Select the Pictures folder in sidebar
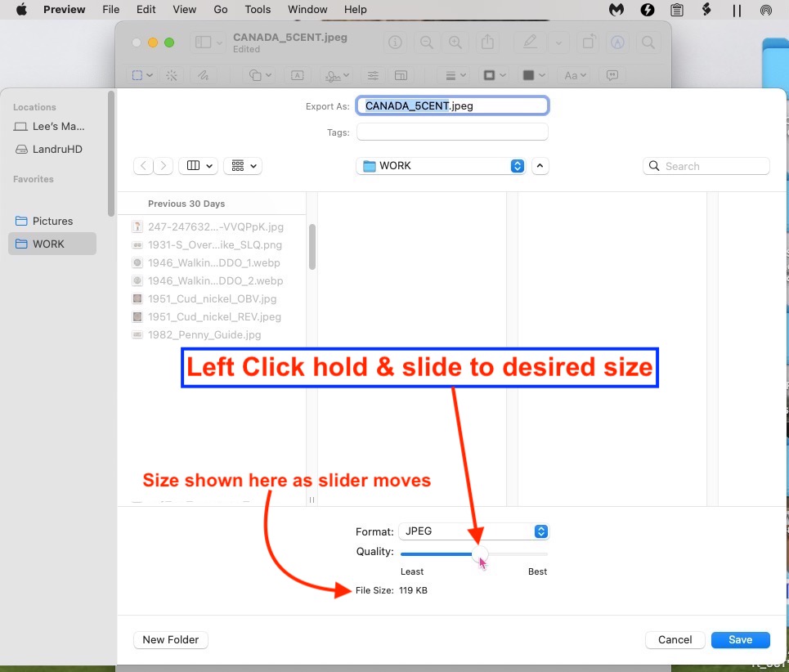Screen dimensions: 789x672 [52, 221]
